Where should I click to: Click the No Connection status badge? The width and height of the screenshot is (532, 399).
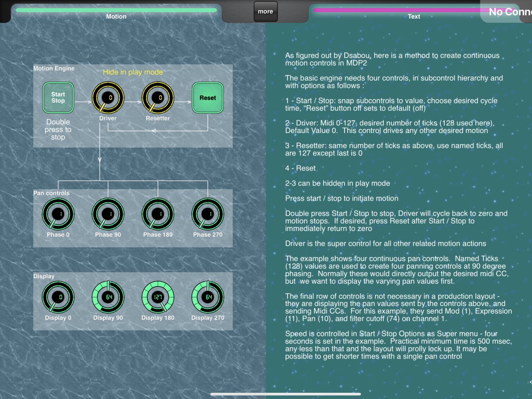[x=506, y=11]
